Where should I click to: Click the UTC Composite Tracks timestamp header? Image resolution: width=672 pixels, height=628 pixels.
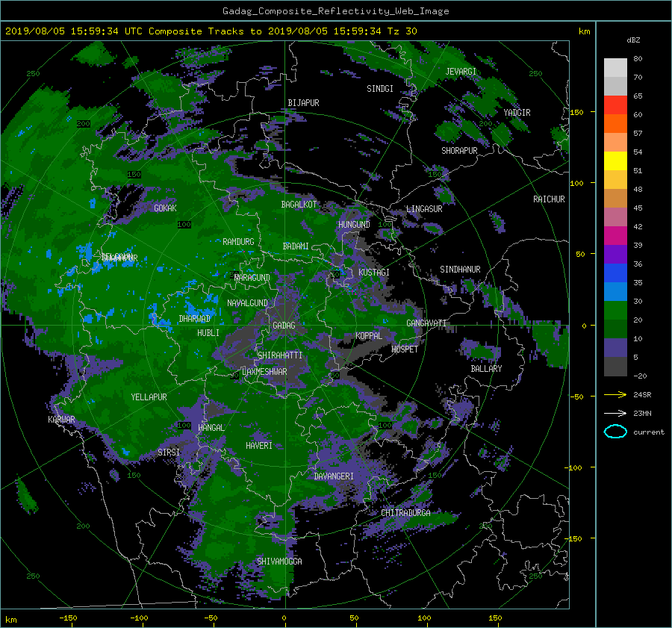tap(211, 31)
